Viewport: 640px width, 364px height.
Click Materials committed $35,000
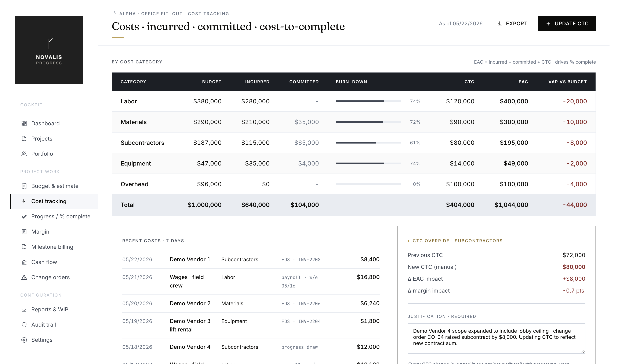(306, 122)
